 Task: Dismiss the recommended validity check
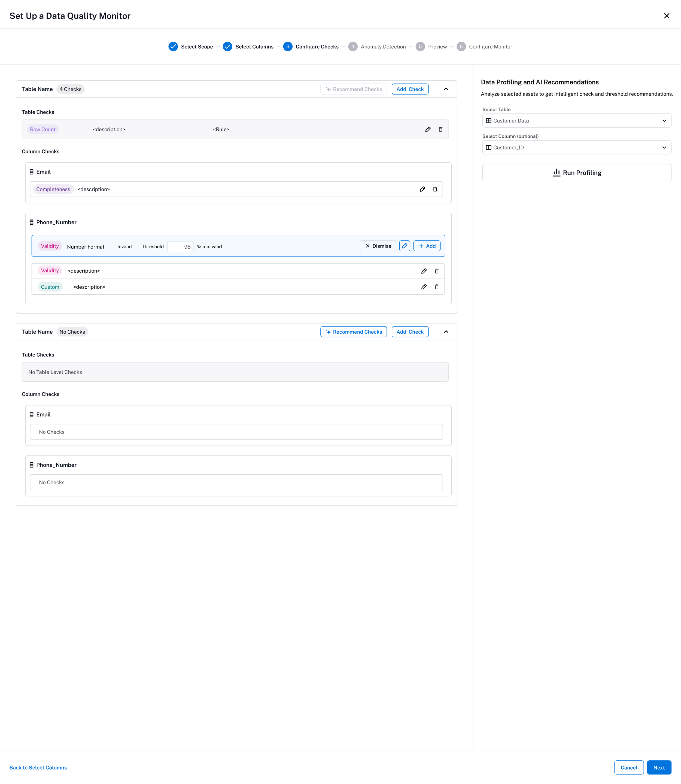[x=378, y=246]
